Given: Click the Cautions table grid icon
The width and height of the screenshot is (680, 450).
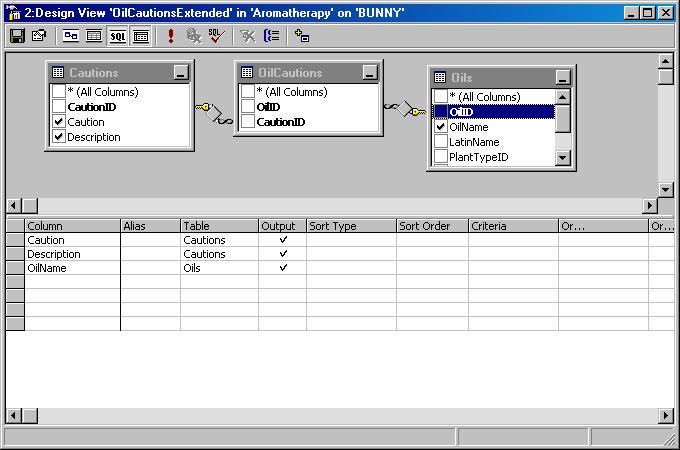Looking at the screenshot, I should pyautogui.click(x=58, y=72).
